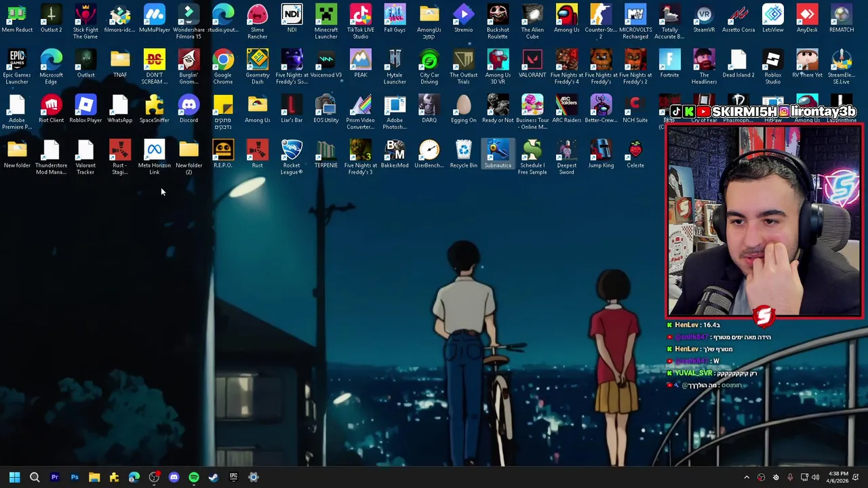Select the Assetto Corsa shortcut
Screen dimensions: 868x488
738,19
